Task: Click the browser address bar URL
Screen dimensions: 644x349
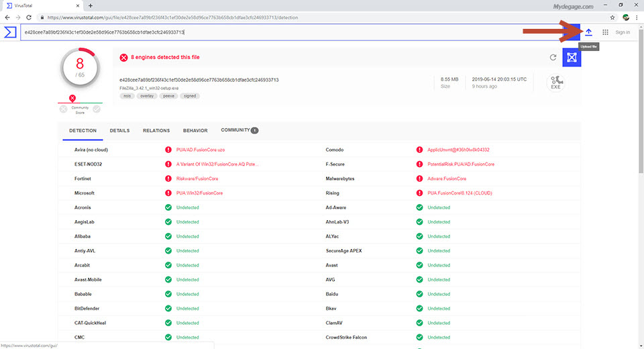Action: 172,17
